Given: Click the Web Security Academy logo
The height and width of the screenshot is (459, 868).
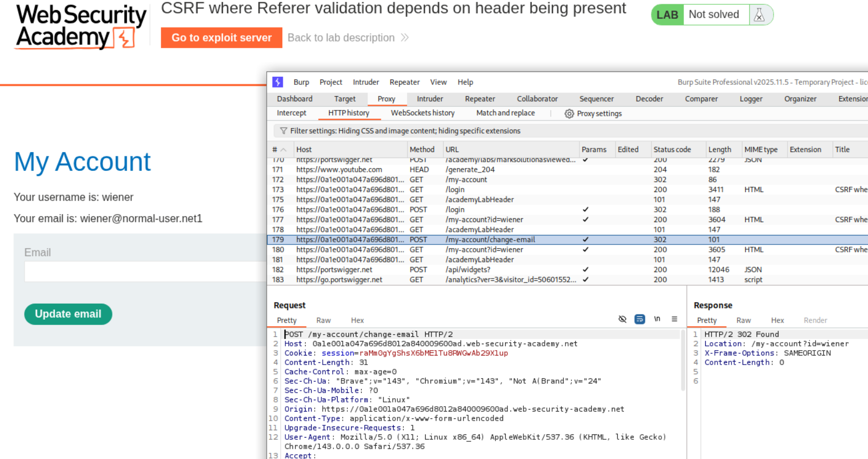Looking at the screenshot, I should click(x=81, y=27).
